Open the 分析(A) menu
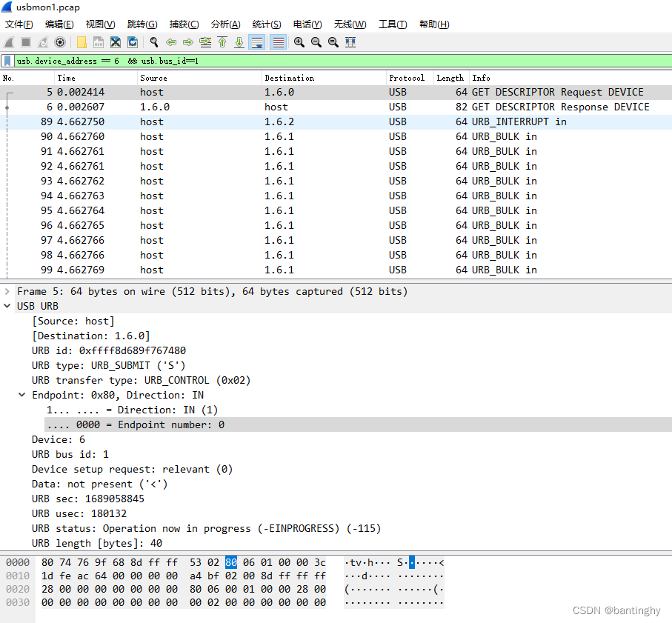 coord(225,24)
